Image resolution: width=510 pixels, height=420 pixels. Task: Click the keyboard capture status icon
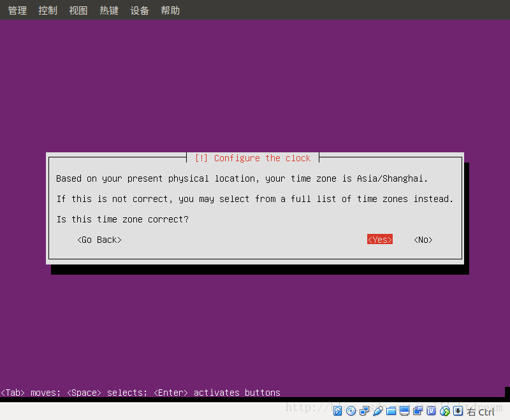click(458, 410)
